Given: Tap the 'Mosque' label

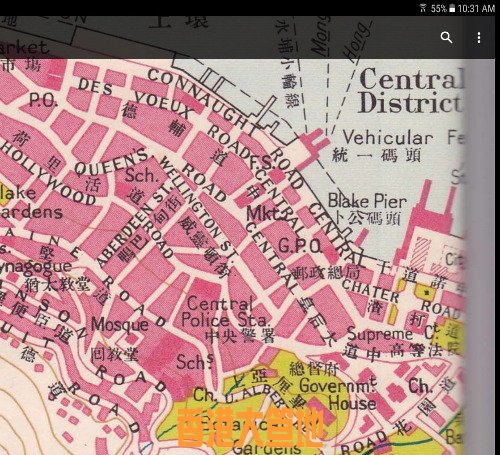Looking at the screenshot, I should (x=120, y=325).
